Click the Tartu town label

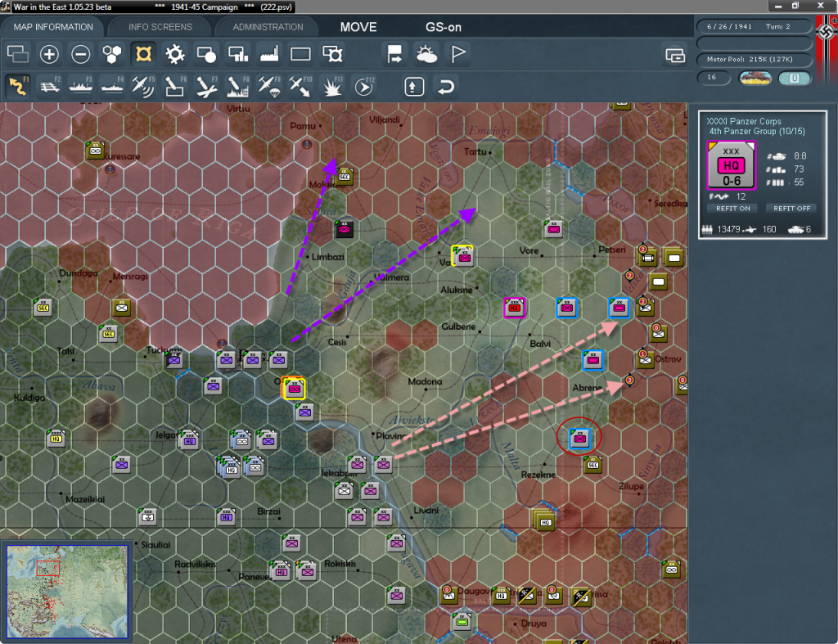click(475, 151)
